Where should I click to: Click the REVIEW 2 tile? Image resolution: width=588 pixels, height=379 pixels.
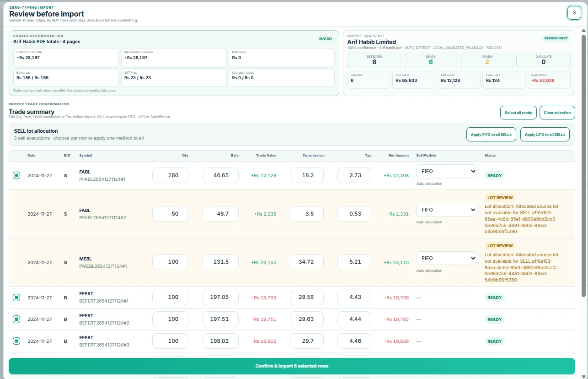pyautogui.click(x=487, y=60)
